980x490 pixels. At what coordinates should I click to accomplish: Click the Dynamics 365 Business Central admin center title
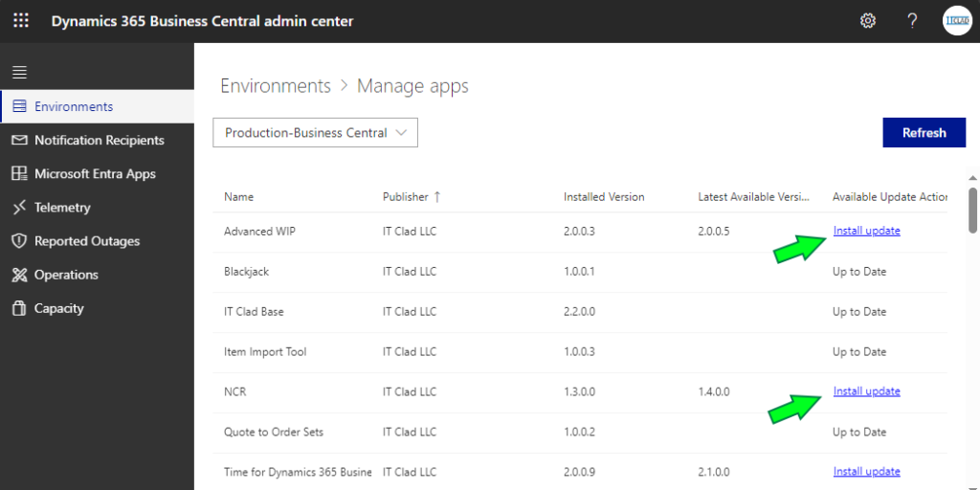[x=202, y=21]
